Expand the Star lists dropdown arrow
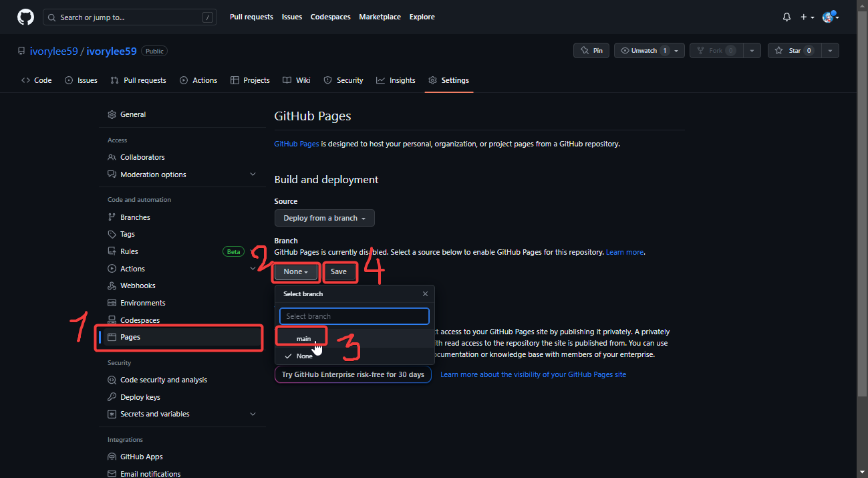868x478 pixels. [x=830, y=51]
